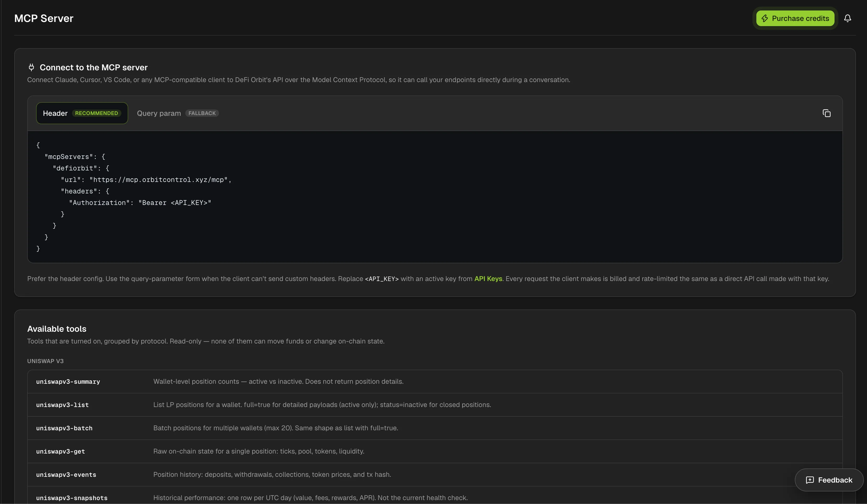Click the Historical performance description
This screenshot has height=504, width=867.
(310, 498)
